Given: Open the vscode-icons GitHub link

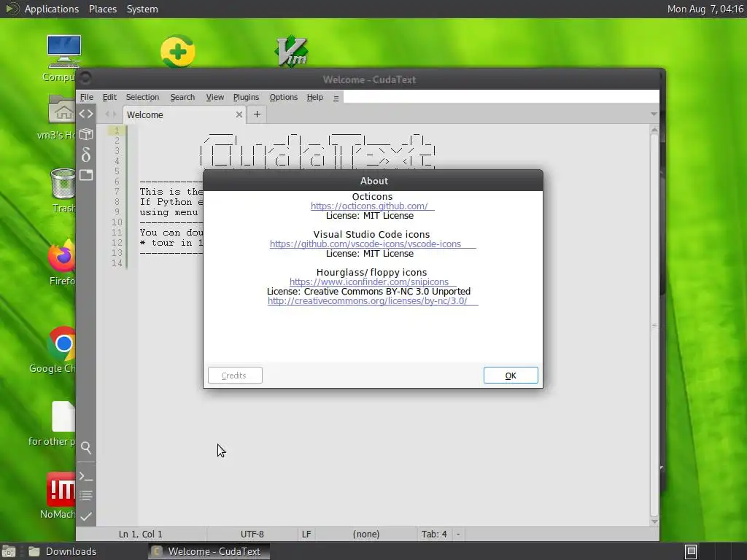Looking at the screenshot, I should pyautogui.click(x=373, y=244).
